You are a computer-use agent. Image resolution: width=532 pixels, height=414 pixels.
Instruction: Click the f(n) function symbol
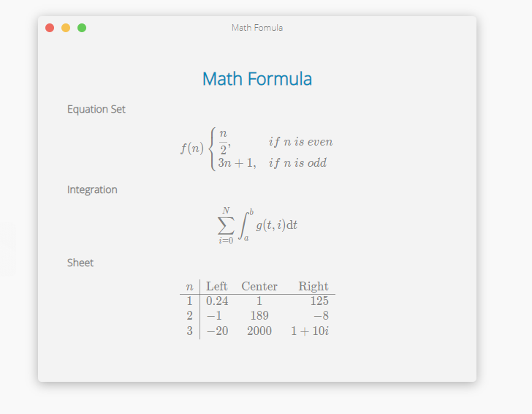pos(191,148)
